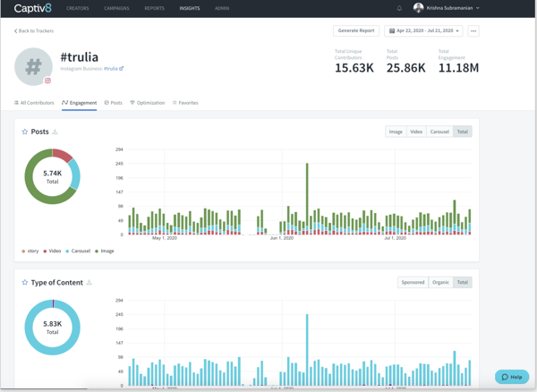Toggle the story legend item

[30, 251]
